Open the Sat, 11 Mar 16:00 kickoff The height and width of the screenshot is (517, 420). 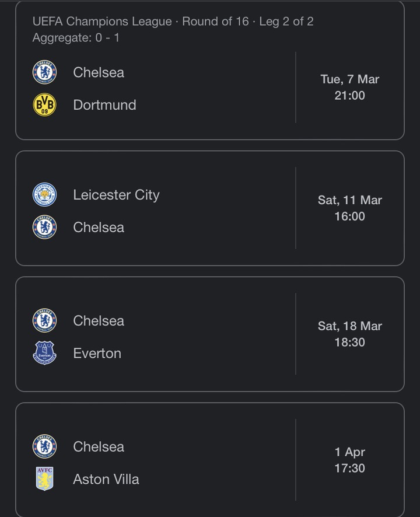[350, 208]
